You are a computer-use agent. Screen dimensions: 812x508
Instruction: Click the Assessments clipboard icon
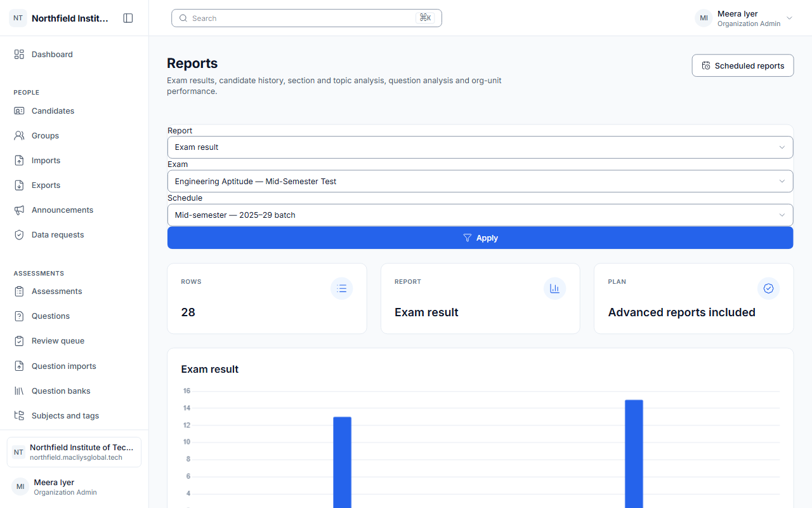[19, 291]
